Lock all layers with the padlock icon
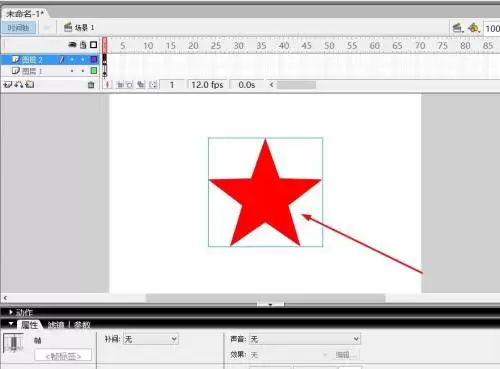 tap(83, 45)
